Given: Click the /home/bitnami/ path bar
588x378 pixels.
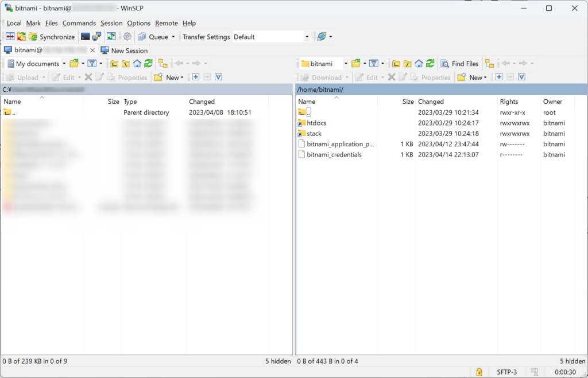Looking at the screenshot, I should [441, 89].
